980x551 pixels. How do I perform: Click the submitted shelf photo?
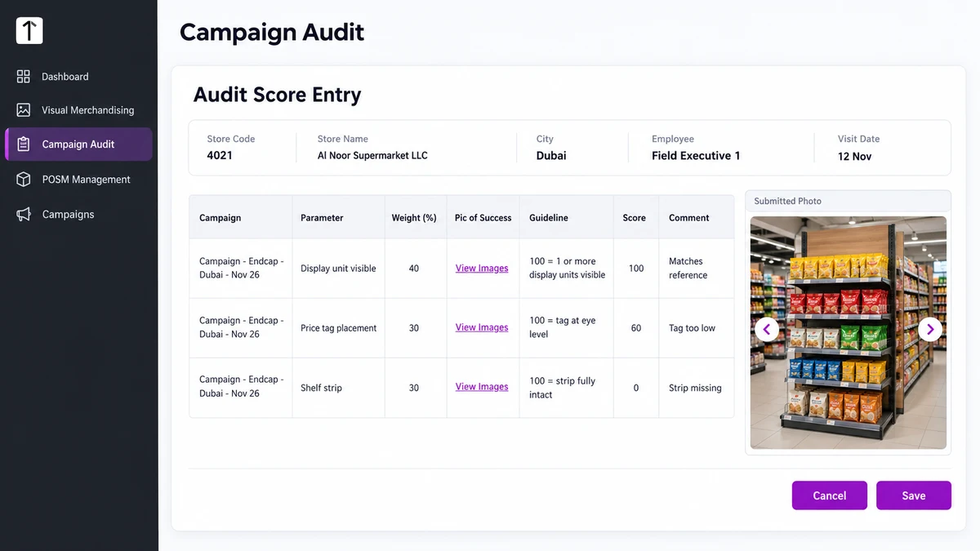pyautogui.click(x=848, y=332)
